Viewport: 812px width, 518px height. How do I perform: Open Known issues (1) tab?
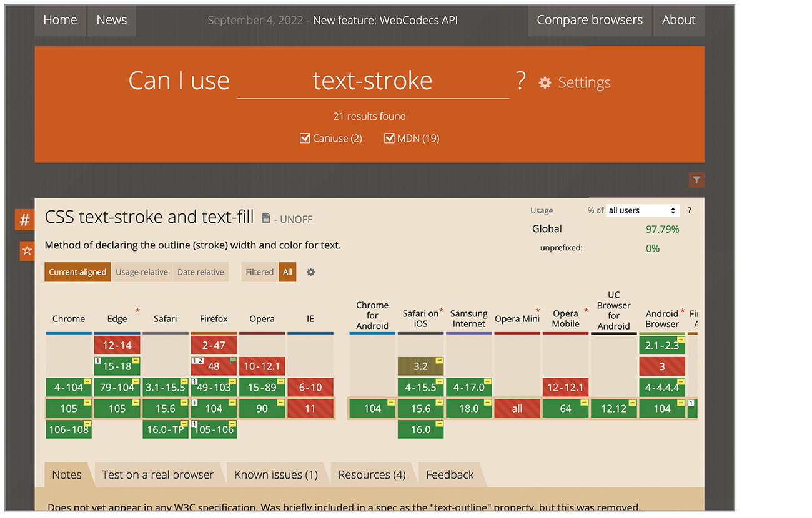click(x=276, y=475)
